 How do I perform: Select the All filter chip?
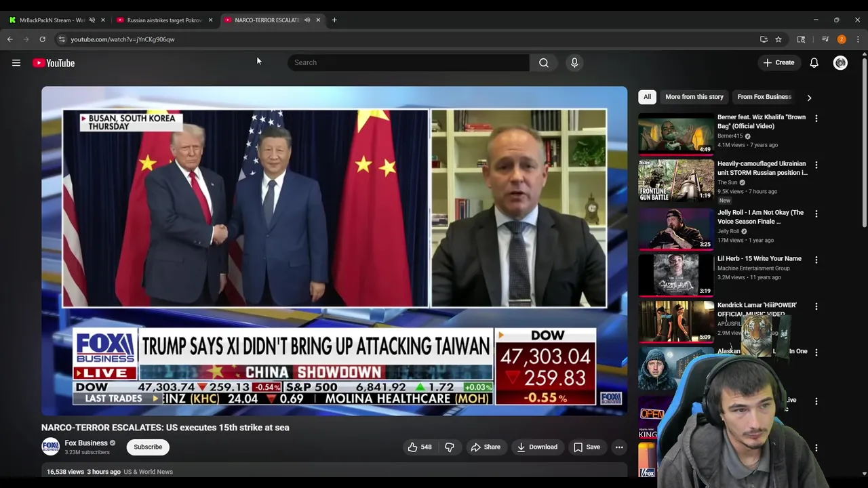click(647, 97)
